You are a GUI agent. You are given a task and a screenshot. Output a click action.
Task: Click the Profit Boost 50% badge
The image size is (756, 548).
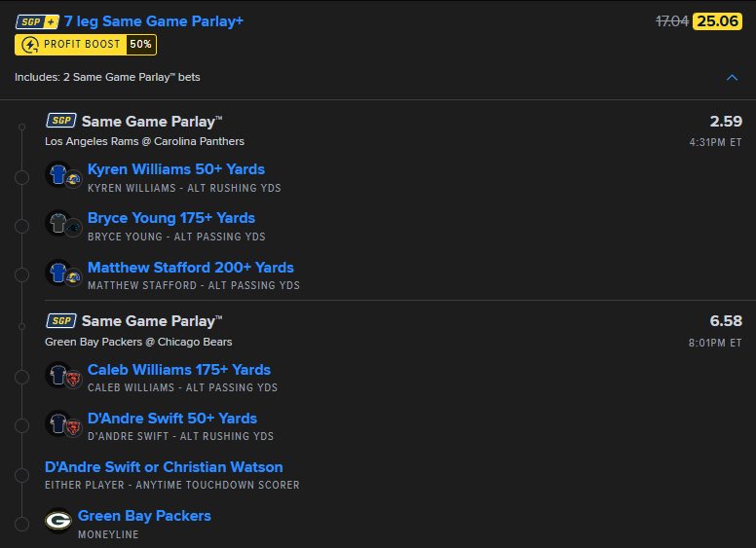pyautogui.click(x=86, y=45)
